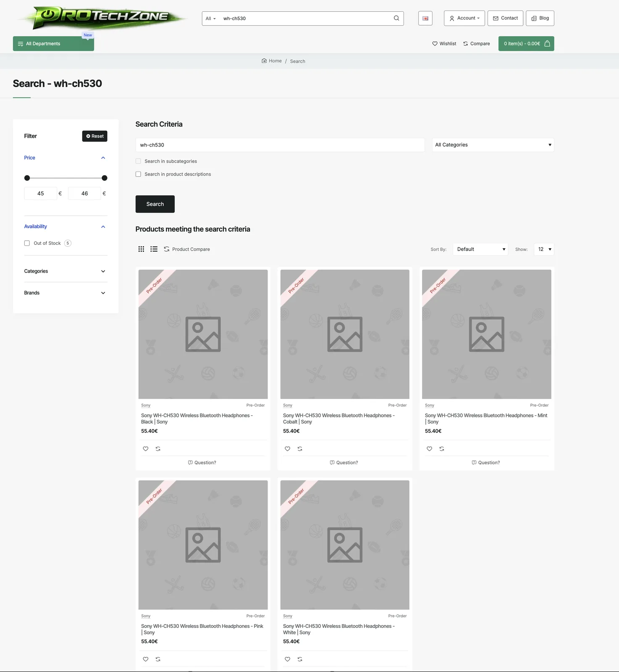Check the Out of Stock filter
The height and width of the screenshot is (672, 619).
[27, 243]
